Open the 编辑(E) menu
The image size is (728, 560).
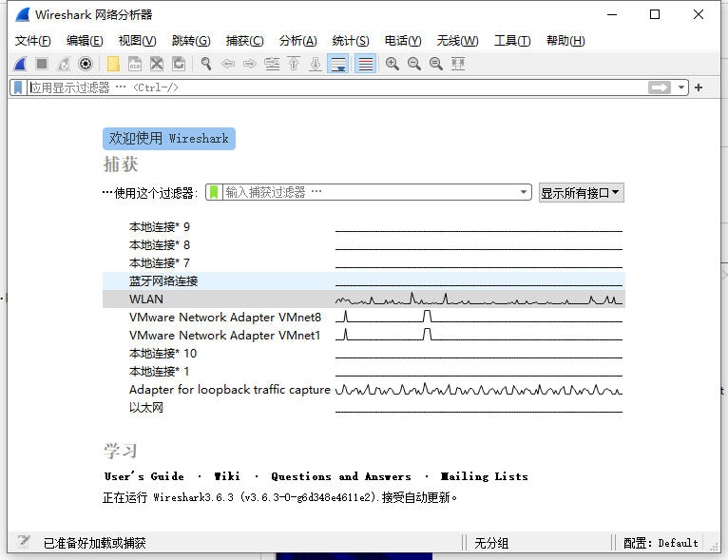tap(85, 41)
